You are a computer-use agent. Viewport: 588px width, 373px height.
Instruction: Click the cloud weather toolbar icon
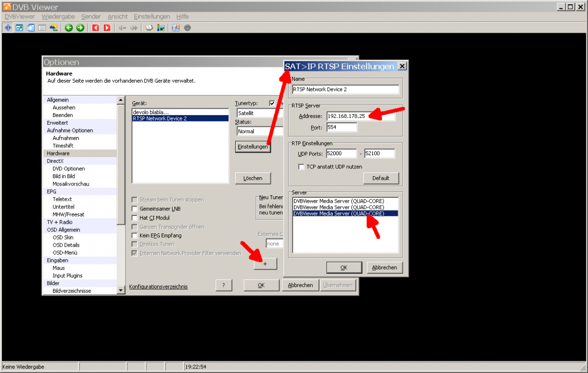click(x=54, y=28)
